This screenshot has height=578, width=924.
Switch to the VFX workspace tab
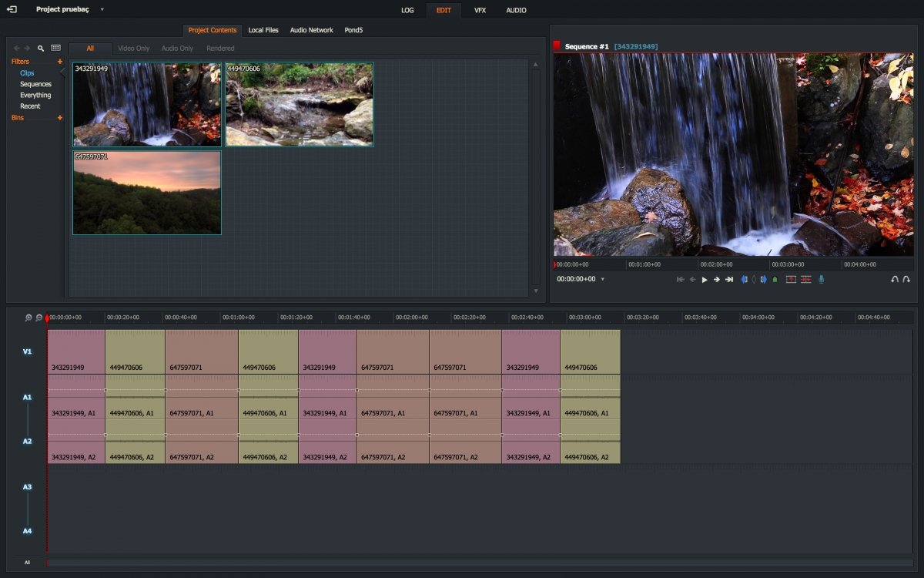point(480,10)
